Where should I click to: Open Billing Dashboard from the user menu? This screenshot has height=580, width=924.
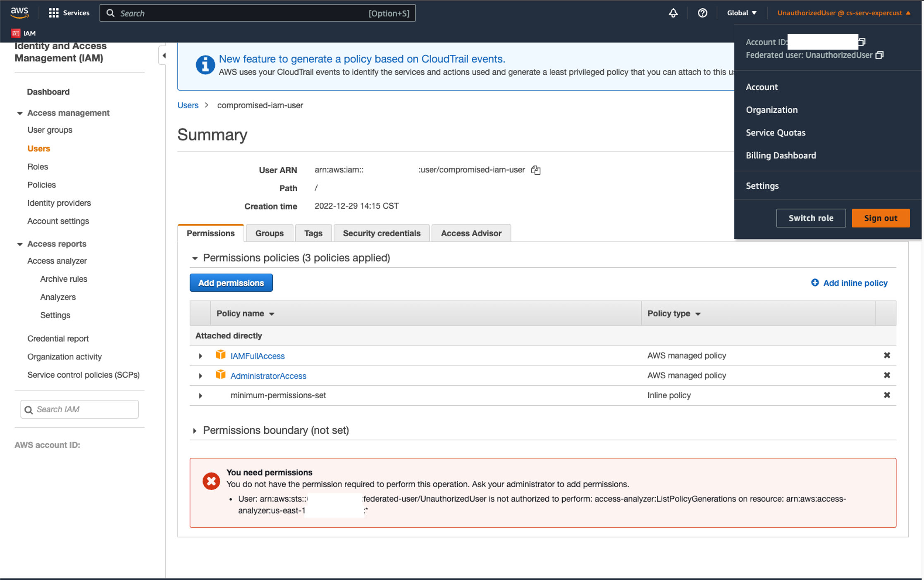pyautogui.click(x=781, y=155)
